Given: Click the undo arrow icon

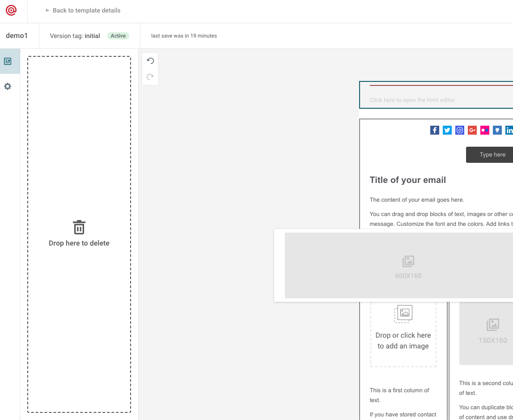Looking at the screenshot, I should pyautogui.click(x=150, y=61).
